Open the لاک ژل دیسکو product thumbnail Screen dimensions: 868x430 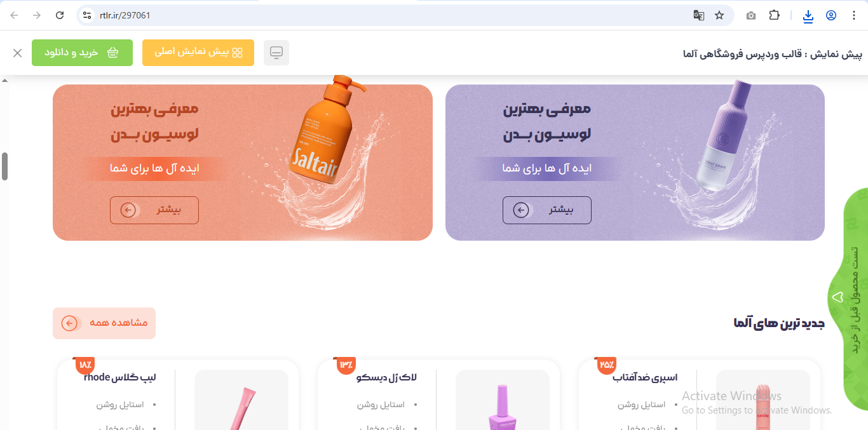[x=503, y=400]
